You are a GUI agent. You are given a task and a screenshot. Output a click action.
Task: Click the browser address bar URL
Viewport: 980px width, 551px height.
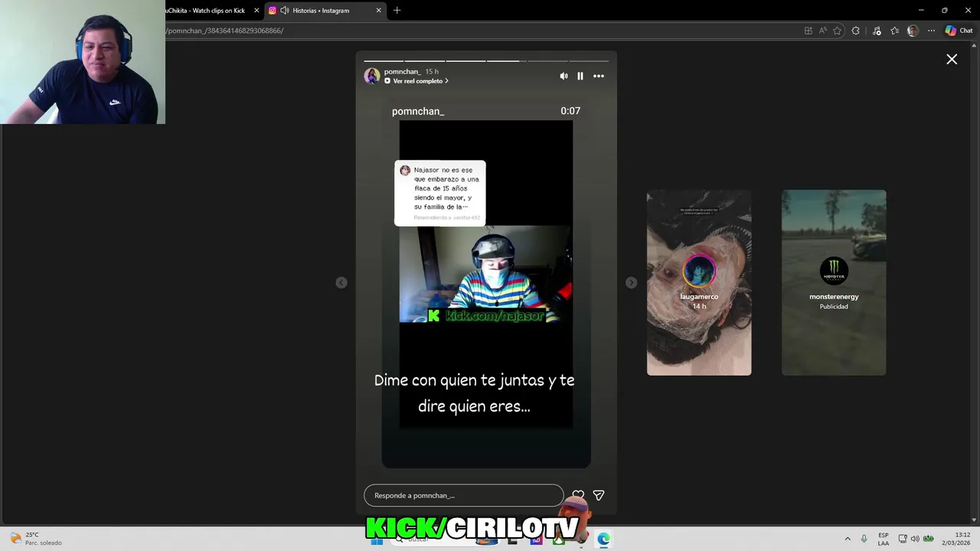[x=226, y=31]
